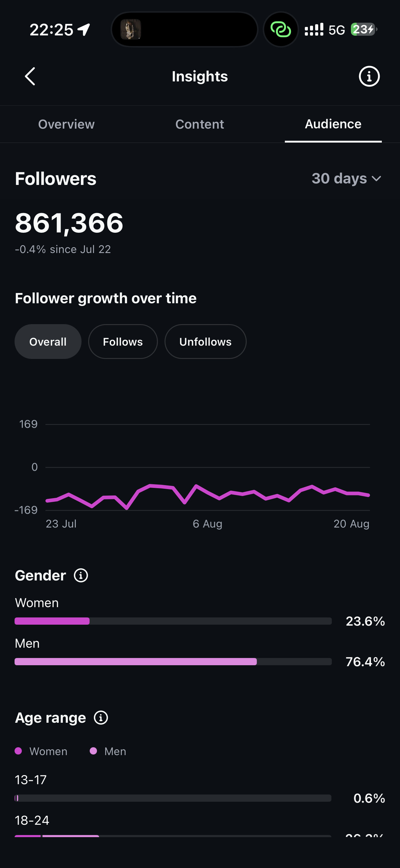400x868 pixels.
Task: Tap the info icon beside Age range
Action: [101, 717]
